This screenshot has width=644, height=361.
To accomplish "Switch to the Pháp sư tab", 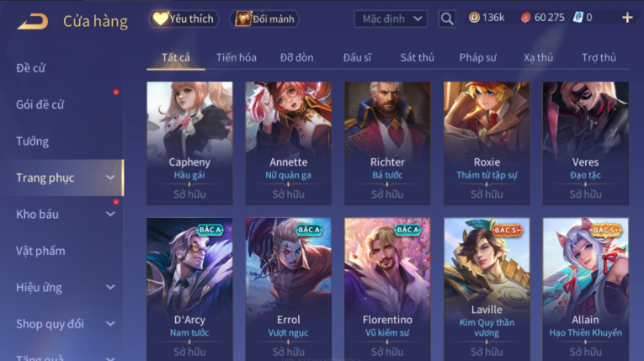I will pyautogui.click(x=477, y=57).
